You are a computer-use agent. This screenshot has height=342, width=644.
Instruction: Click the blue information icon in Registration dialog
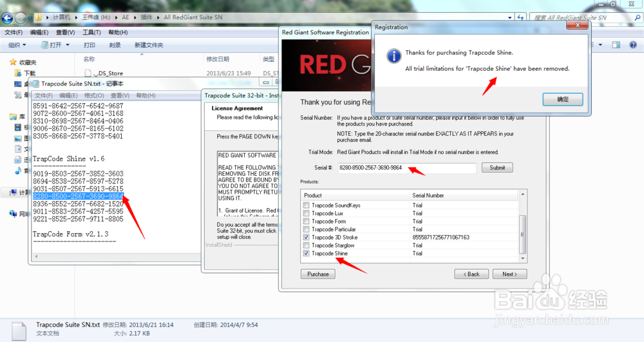pos(394,56)
